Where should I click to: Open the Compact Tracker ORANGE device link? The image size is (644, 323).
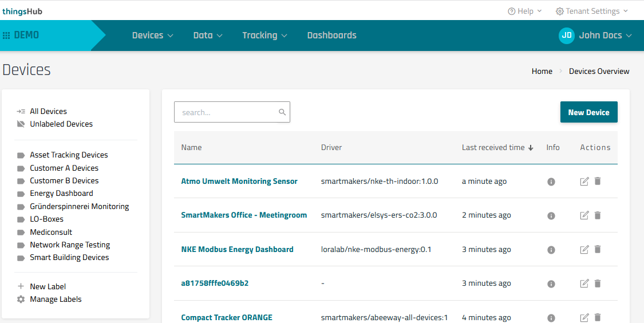(x=227, y=317)
